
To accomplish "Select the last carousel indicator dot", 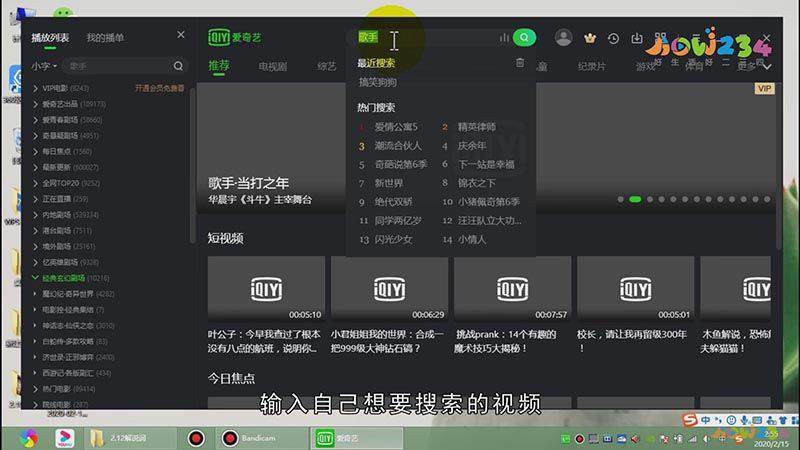I will pos(767,199).
